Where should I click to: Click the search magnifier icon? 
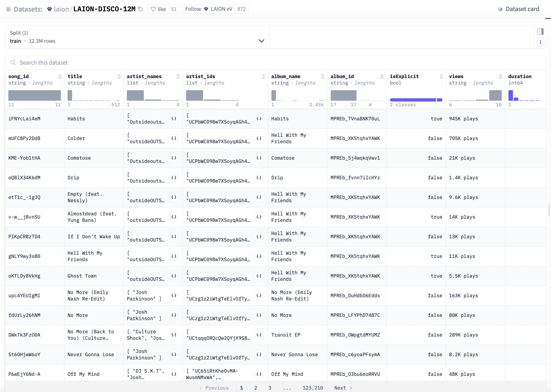pos(13,63)
